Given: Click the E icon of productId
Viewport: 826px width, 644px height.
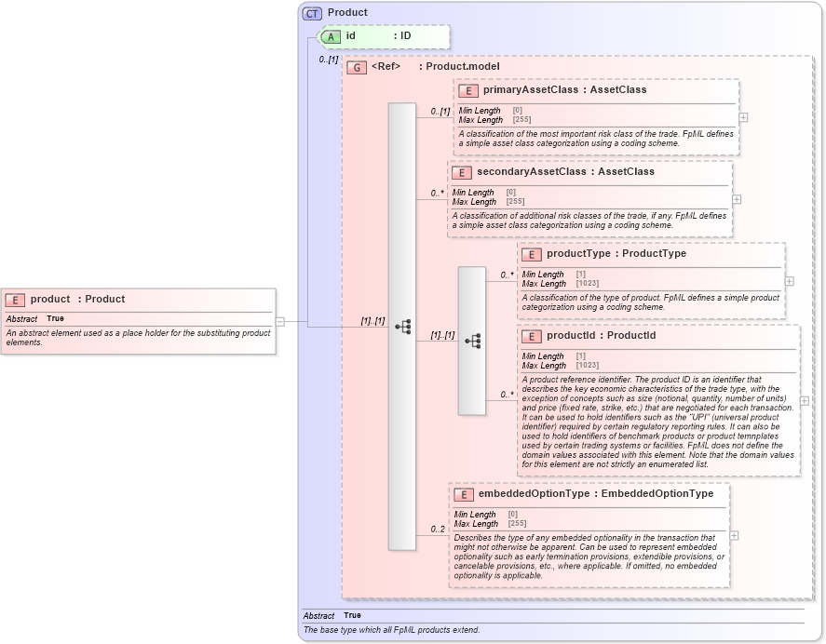Looking at the screenshot, I should [530, 336].
